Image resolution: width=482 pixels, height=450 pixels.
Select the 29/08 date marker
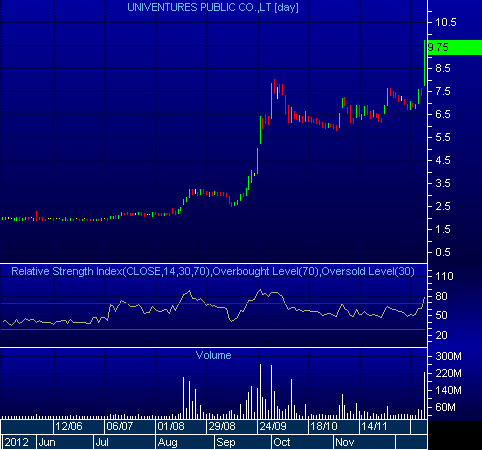point(222,426)
